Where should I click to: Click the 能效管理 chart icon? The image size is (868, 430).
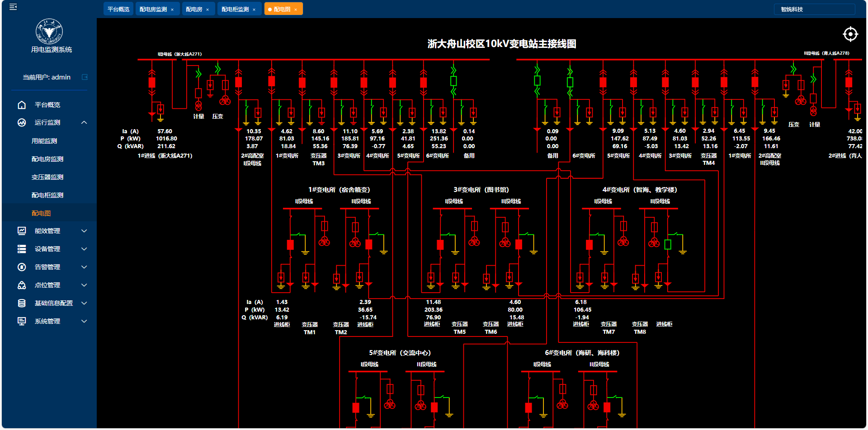(22, 231)
